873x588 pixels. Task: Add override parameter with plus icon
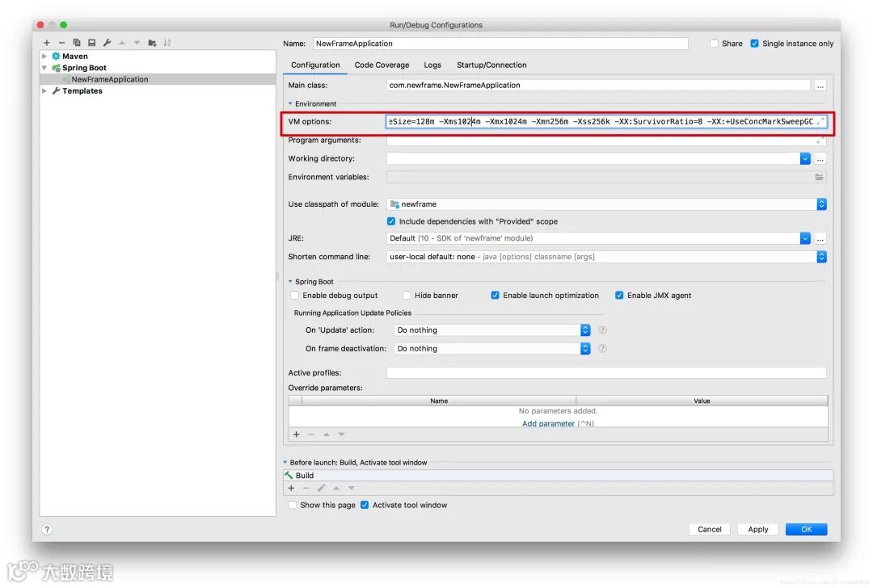296,435
